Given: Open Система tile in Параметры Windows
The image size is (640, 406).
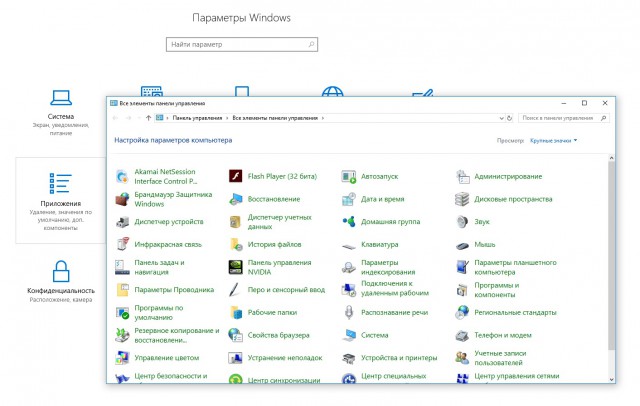Looking at the screenshot, I should pos(61,112).
